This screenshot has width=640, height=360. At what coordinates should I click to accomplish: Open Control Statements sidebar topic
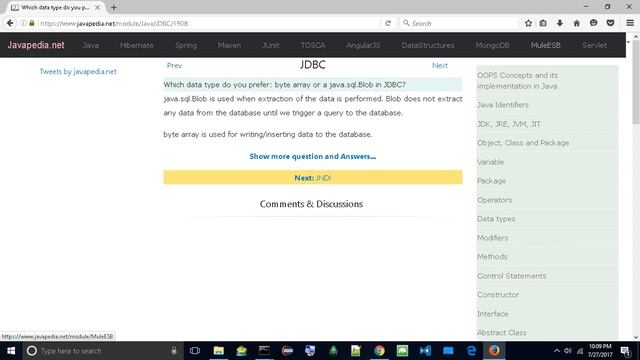pos(511,276)
